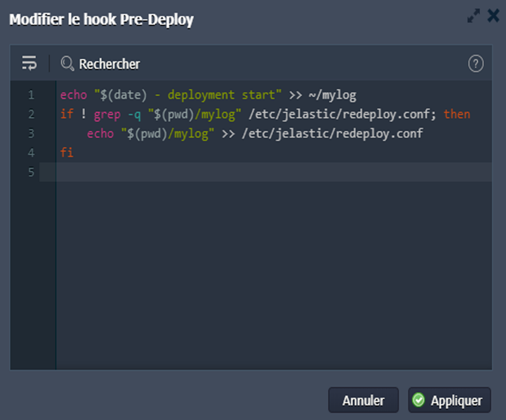Click "deployment start" string in line 1
Screen dimensions: 506x420
[221, 95]
